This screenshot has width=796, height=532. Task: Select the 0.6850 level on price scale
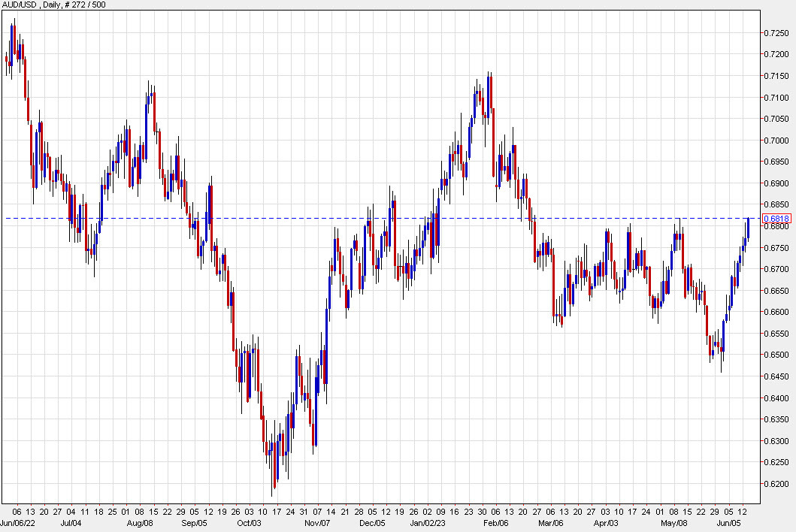point(775,204)
